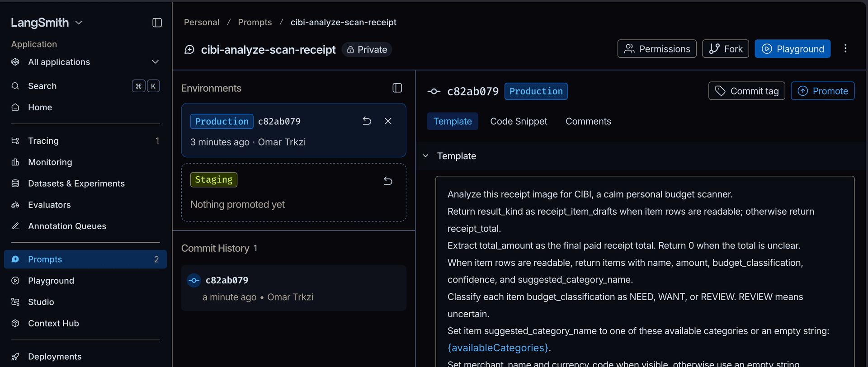Screen dimensions: 868x367
Task: Click Production tag beside commit header
Action: (536, 91)
